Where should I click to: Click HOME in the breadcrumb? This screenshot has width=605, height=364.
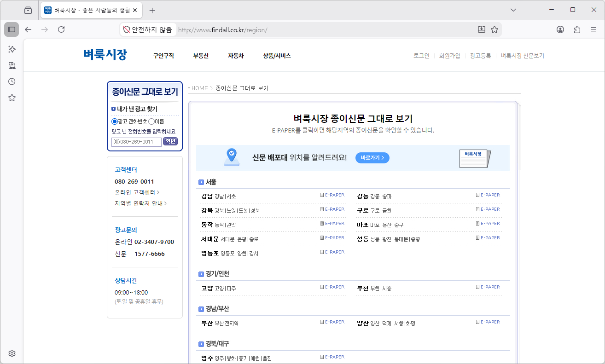(200, 88)
